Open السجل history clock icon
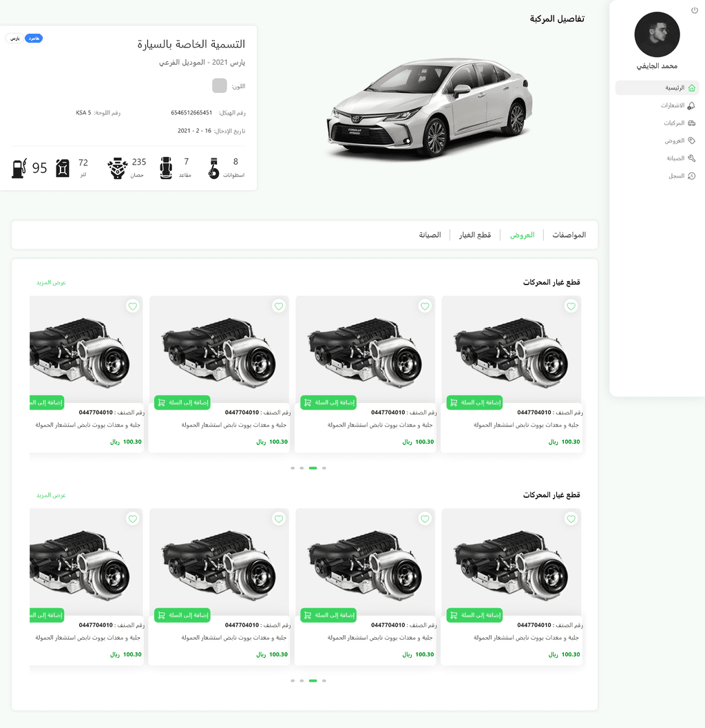 pos(691,176)
